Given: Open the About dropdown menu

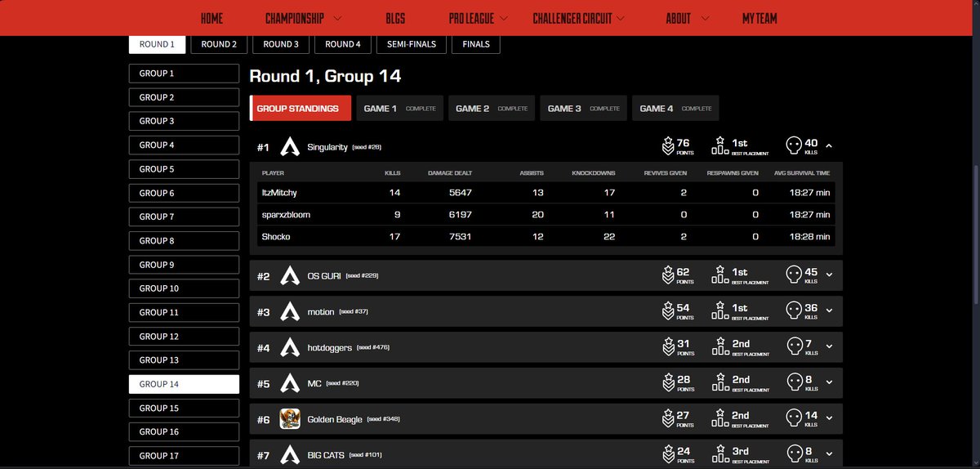Looking at the screenshot, I should (x=687, y=18).
